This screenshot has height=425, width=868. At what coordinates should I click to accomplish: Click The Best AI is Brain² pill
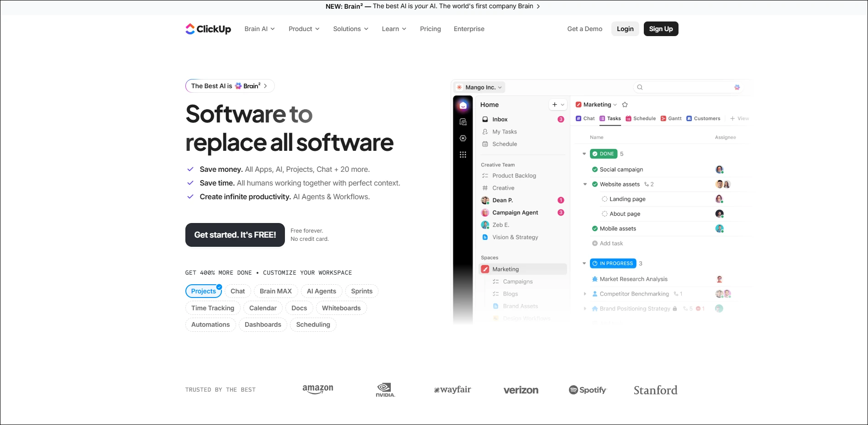tap(230, 86)
